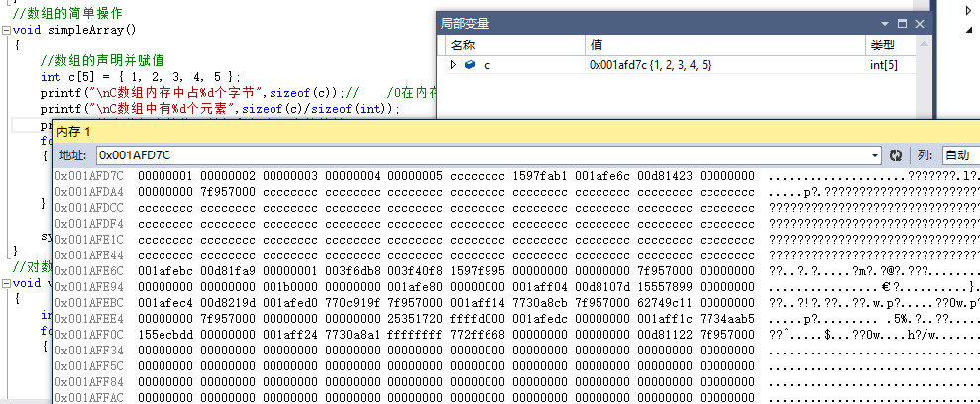
Task: Click memory address row 0x001AFE6C
Action: tap(89, 271)
